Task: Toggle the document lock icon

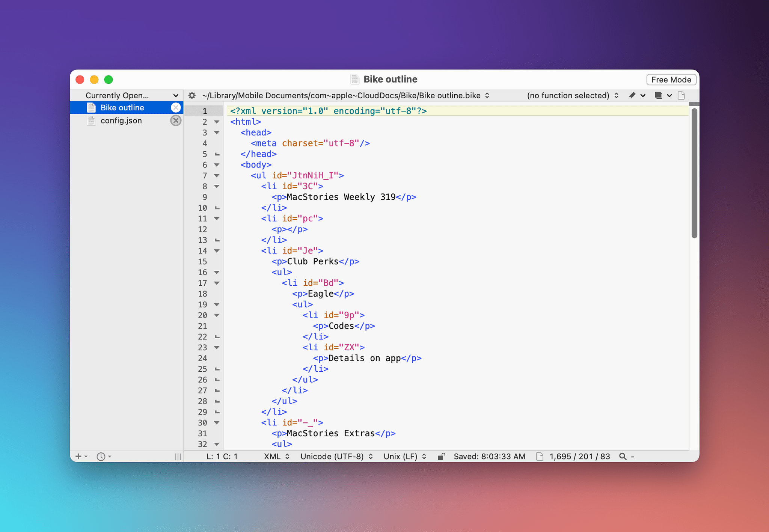Action: click(x=442, y=457)
